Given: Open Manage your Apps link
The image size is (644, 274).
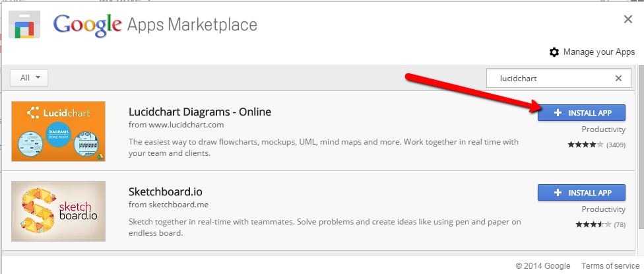Looking at the screenshot, I should coord(599,52).
